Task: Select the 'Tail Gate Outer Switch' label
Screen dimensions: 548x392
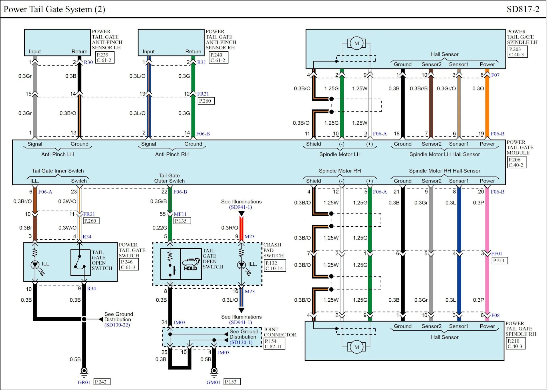Action: pos(169,178)
